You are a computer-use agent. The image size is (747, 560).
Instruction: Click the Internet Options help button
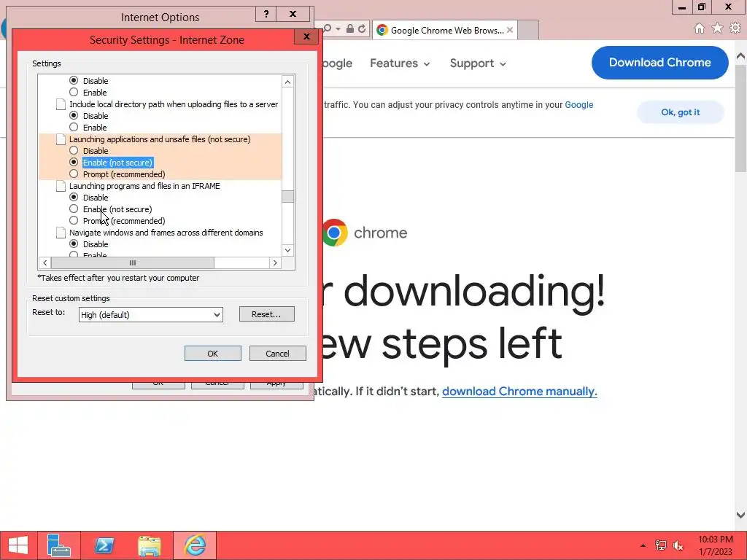point(266,14)
